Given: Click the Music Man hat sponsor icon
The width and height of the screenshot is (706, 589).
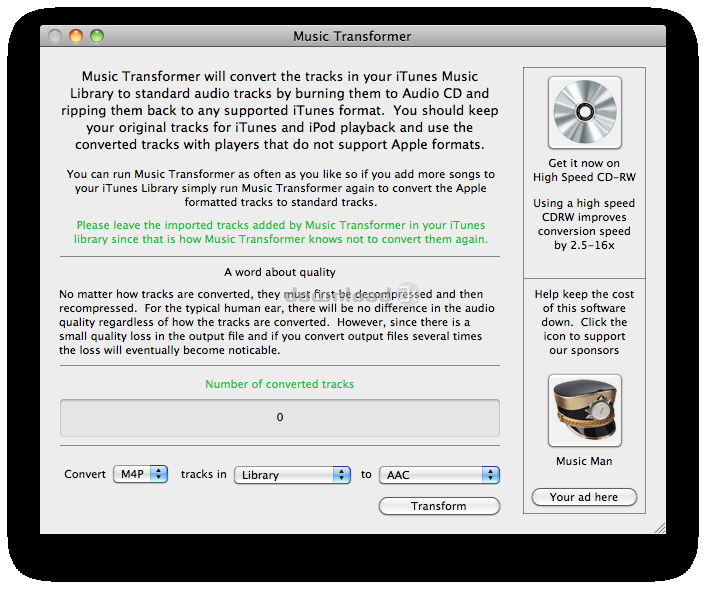Looking at the screenshot, I should coord(584,410).
